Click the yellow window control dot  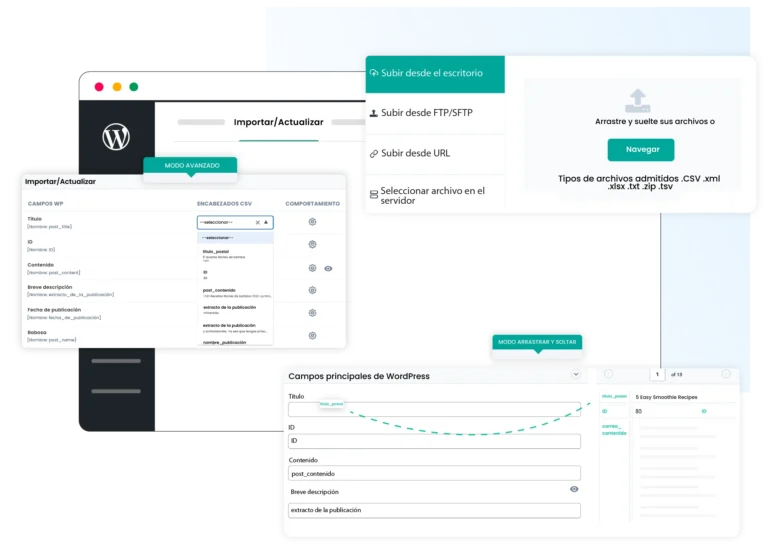117,87
